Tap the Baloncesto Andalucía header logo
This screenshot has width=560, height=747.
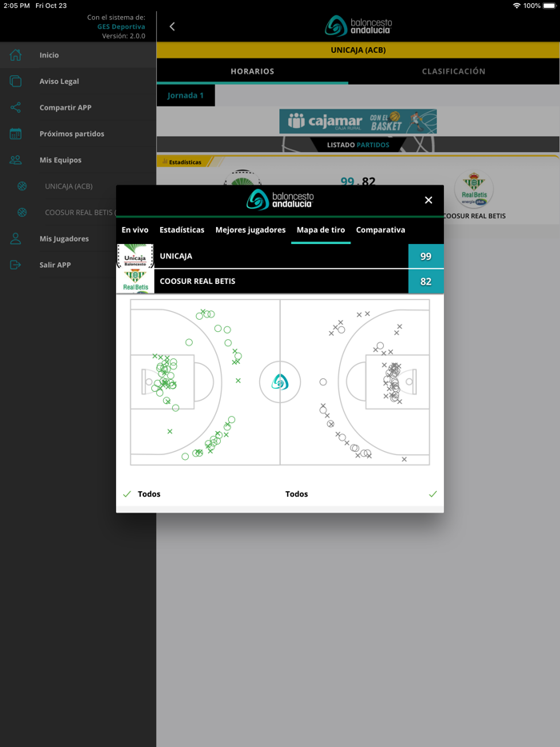(x=358, y=26)
